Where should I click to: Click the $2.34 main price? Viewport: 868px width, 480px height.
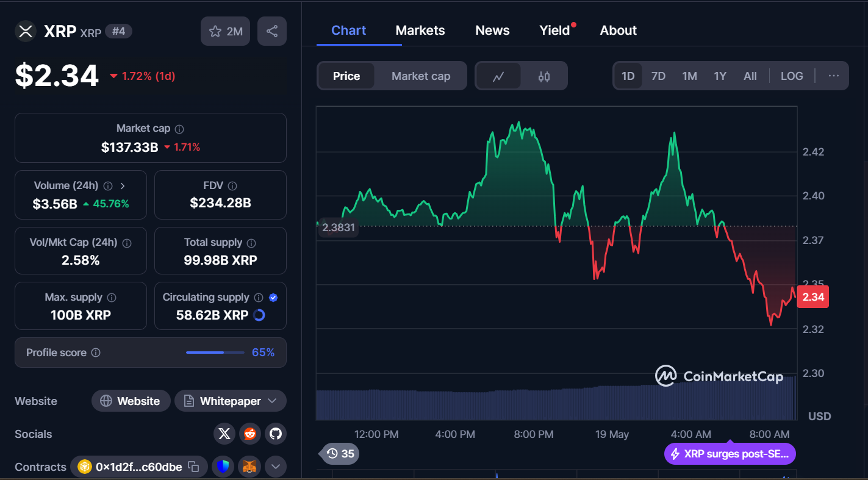57,76
